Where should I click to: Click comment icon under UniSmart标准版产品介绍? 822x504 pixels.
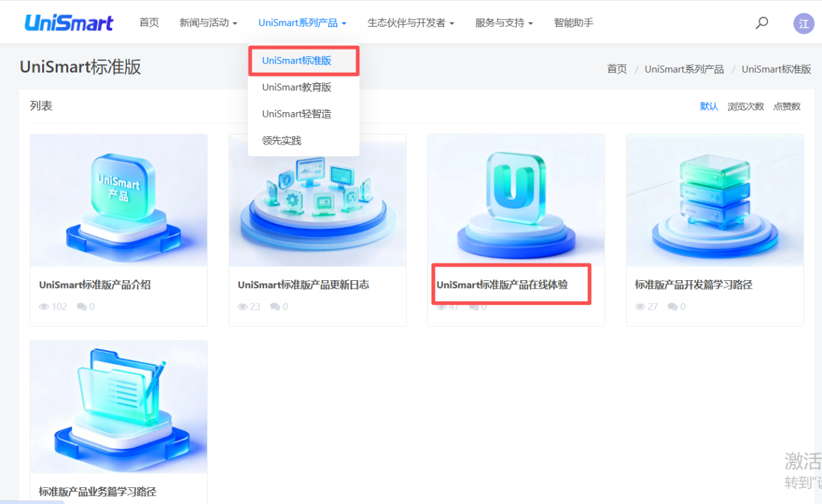[82, 307]
